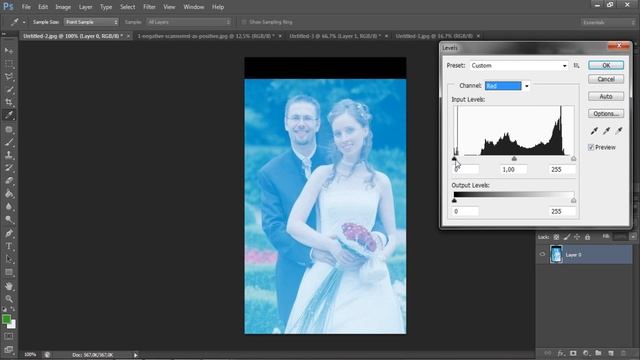Toggle lock image pixels
The width and height of the screenshot is (640, 360).
pyautogui.click(x=567, y=237)
